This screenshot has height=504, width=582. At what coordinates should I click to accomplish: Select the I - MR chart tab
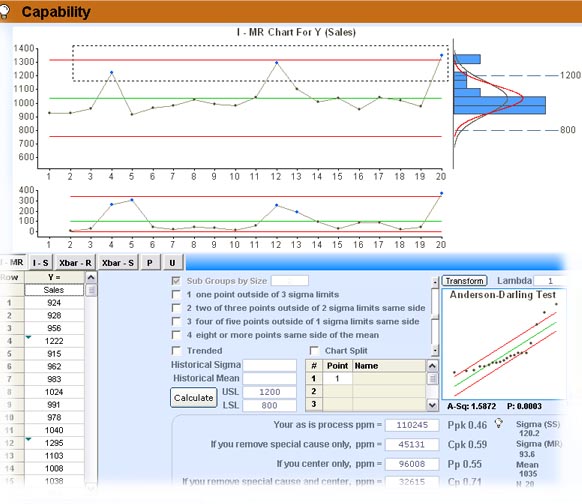click(x=13, y=263)
